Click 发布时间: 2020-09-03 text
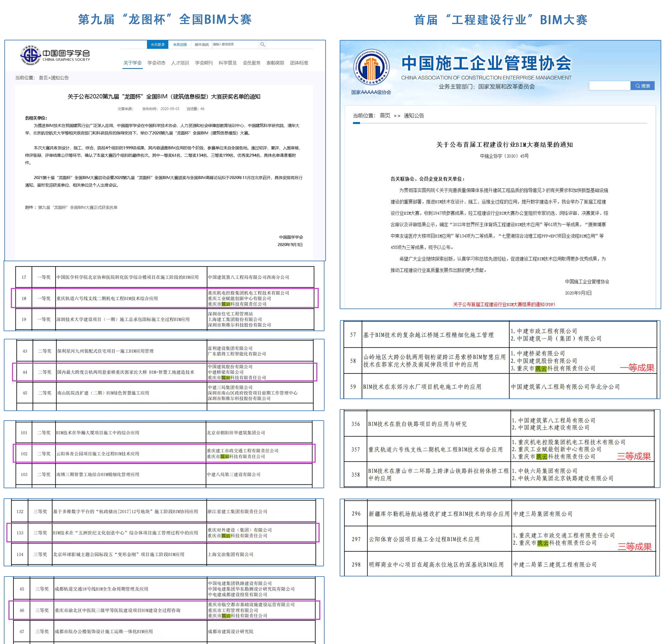 click(161, 109)
